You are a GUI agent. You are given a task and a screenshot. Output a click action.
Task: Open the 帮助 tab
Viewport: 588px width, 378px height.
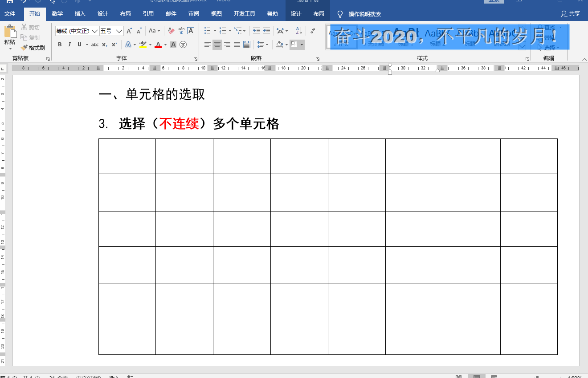(x=273, y=14)
